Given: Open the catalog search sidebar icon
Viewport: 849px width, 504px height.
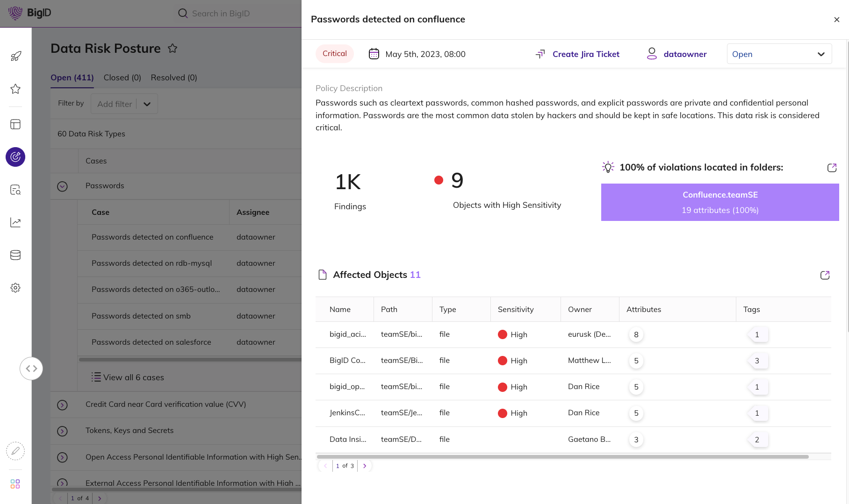Looking at the screenshot, I should tap(15, 190).
